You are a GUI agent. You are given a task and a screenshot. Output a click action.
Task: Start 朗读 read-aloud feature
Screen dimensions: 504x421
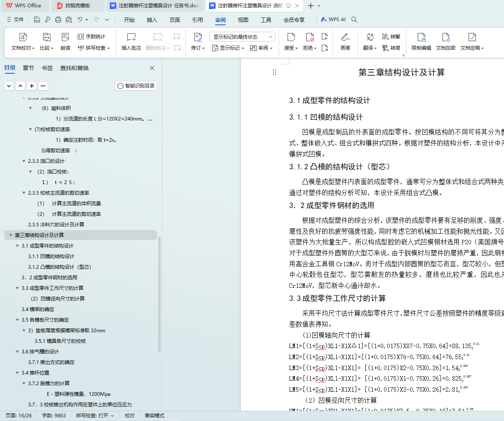click(x=65, y=42)
